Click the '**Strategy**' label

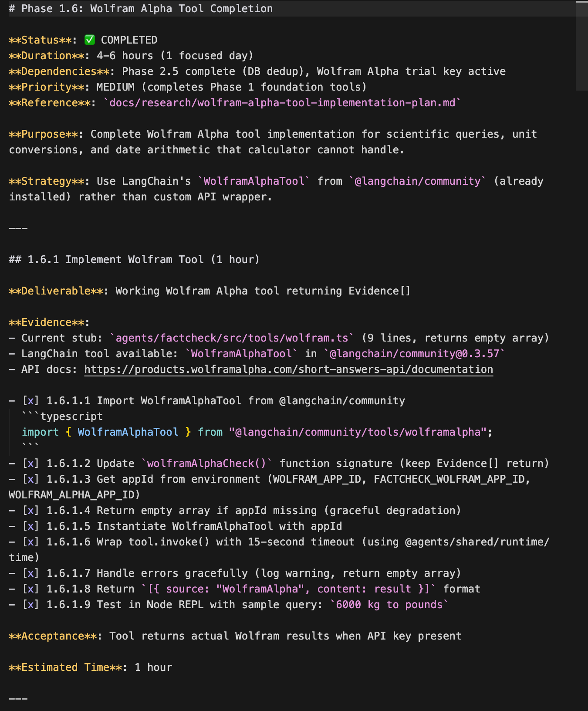[x=46, y=181]
